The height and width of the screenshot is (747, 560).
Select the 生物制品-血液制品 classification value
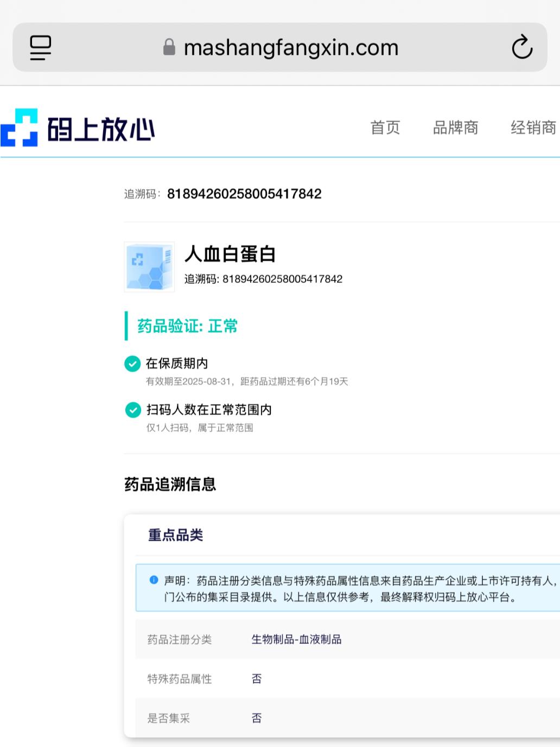[296, 640]
